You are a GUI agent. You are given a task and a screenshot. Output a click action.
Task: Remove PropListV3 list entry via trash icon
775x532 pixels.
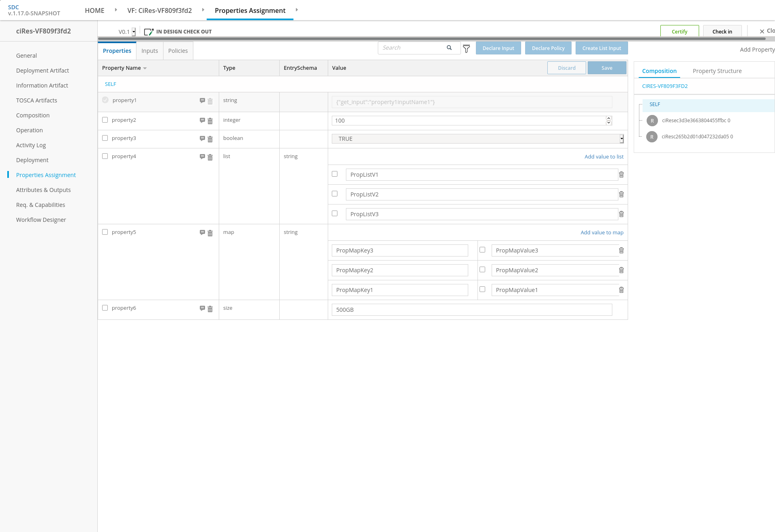[x=621, y=214]
